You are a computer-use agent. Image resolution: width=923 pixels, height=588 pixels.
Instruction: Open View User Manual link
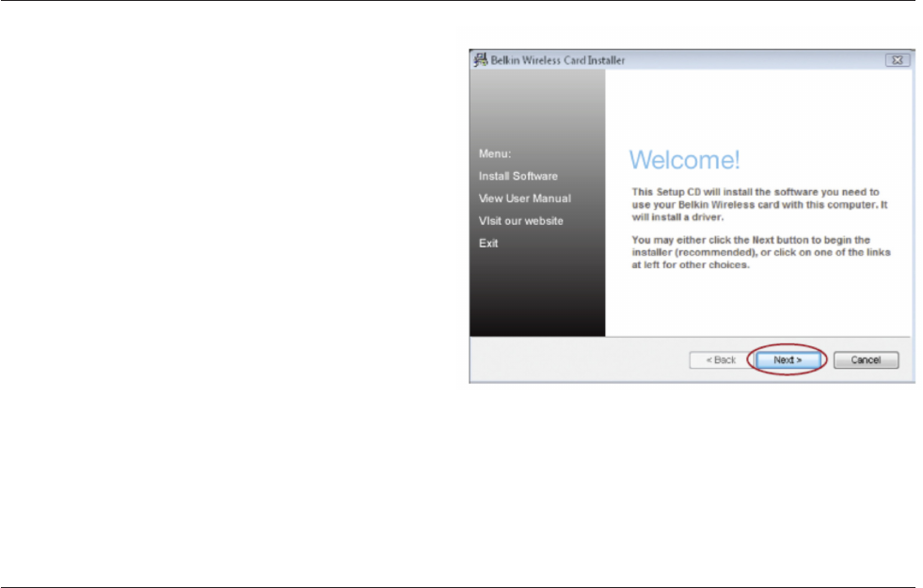(524, 199)
